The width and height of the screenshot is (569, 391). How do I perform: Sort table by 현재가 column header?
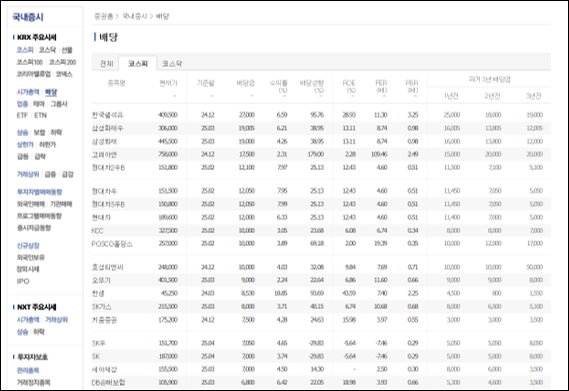coord(168,83)
